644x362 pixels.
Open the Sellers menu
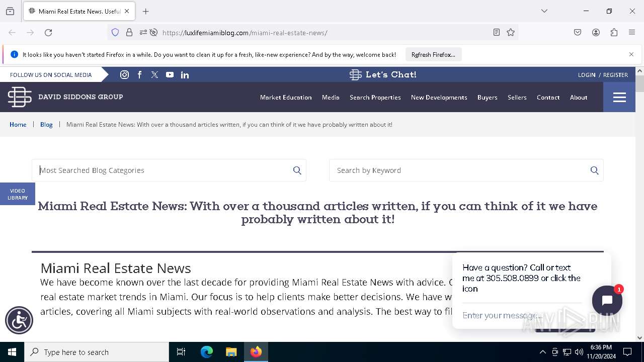(517, 98)
